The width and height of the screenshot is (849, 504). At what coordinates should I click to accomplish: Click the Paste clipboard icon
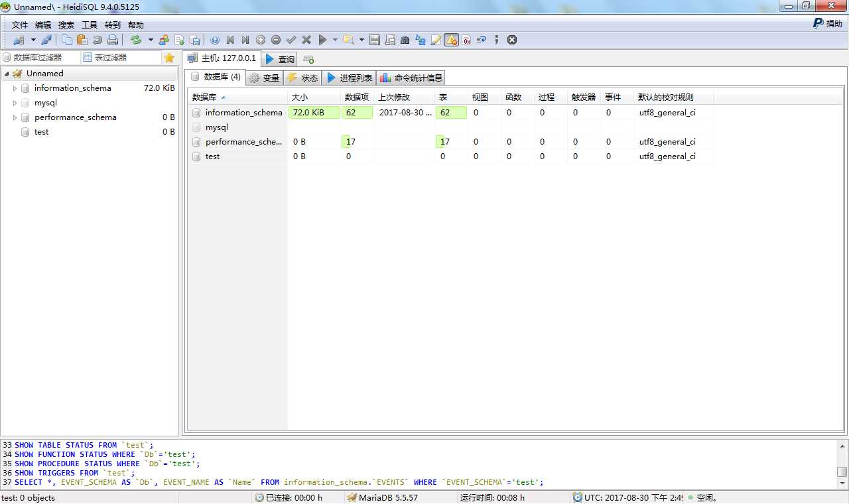[x=82, y=40]
